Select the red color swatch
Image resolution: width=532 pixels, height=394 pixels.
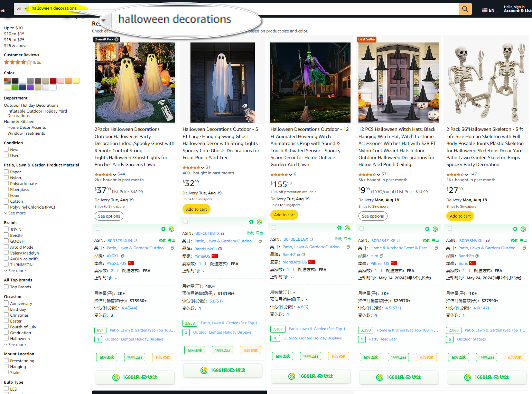[53, 81]
